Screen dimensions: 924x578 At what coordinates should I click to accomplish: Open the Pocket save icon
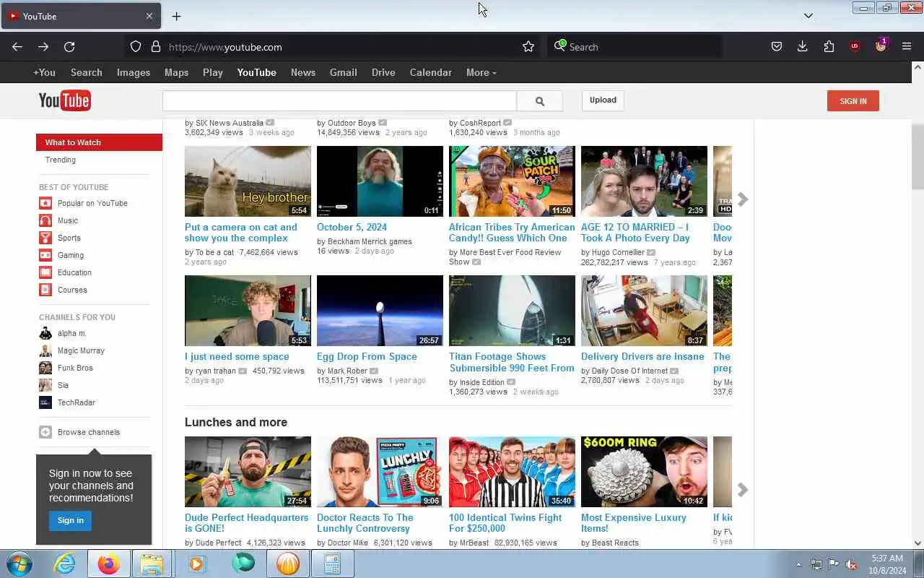pyautogui.click(x=777, y=47)
